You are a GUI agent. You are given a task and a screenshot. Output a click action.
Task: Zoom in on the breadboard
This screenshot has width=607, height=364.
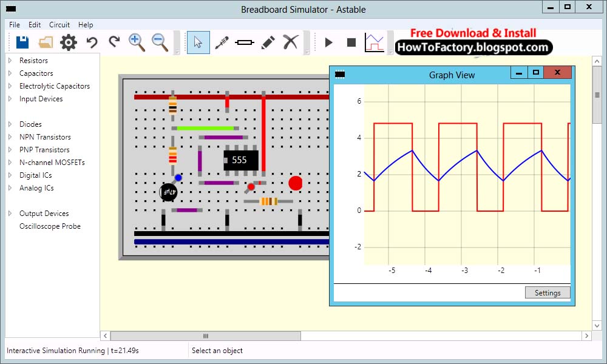point(137,42)
